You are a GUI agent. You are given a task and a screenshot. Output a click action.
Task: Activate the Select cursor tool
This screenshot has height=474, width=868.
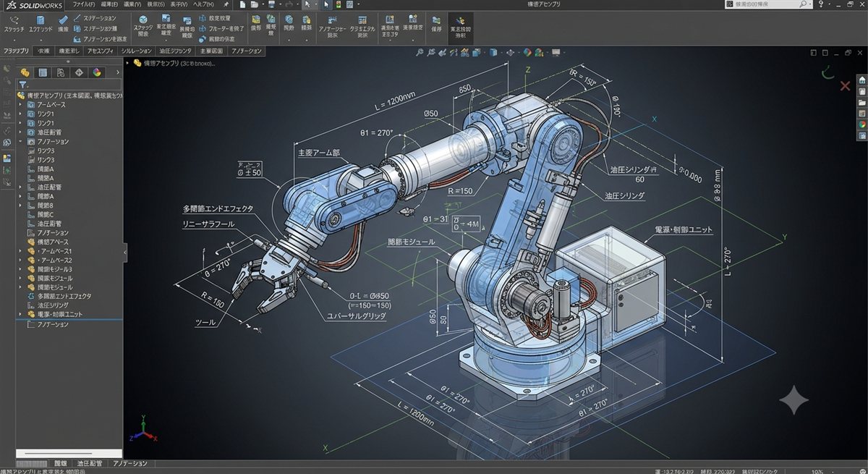coord(307,4)
